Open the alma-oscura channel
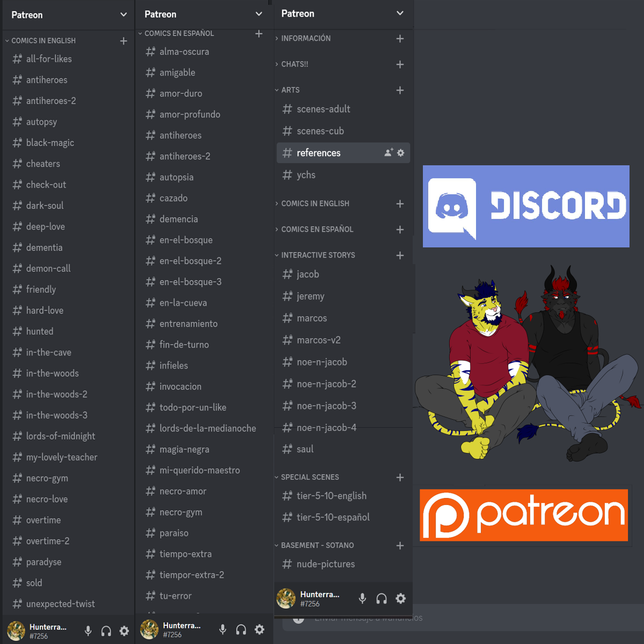644x644 pixels. click(x=203, y=52)
